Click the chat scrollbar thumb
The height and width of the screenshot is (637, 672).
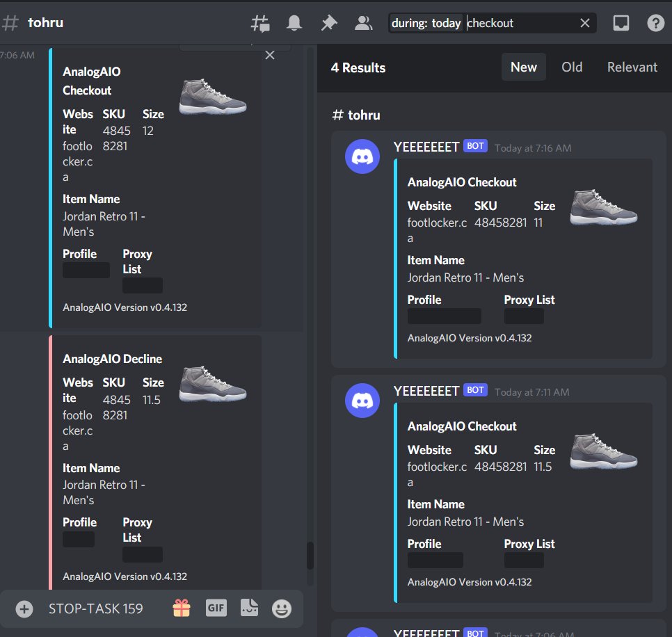pos(310,556)
